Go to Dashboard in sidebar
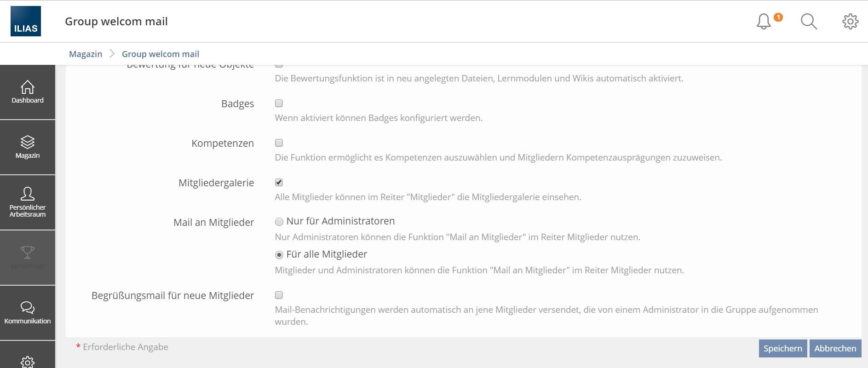 click(x=28, y=92)
